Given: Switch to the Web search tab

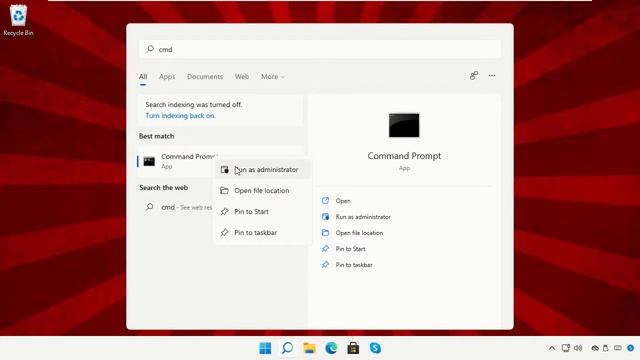Looking at the screenshot, I should [x=242, y=77].
